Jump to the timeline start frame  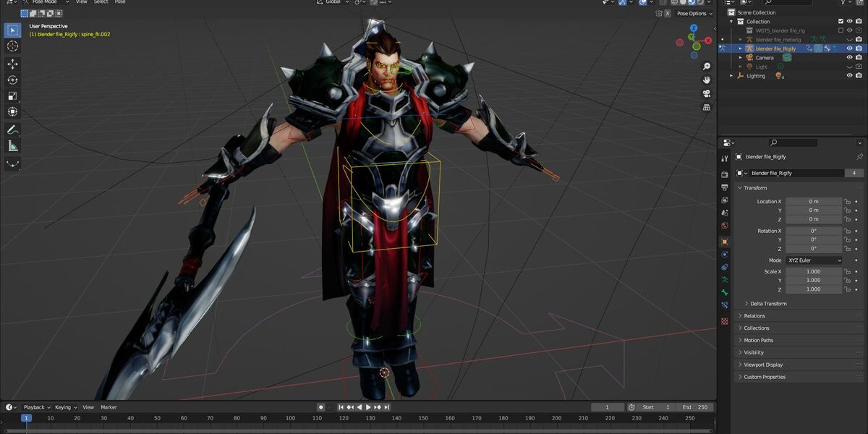(341, 407)
